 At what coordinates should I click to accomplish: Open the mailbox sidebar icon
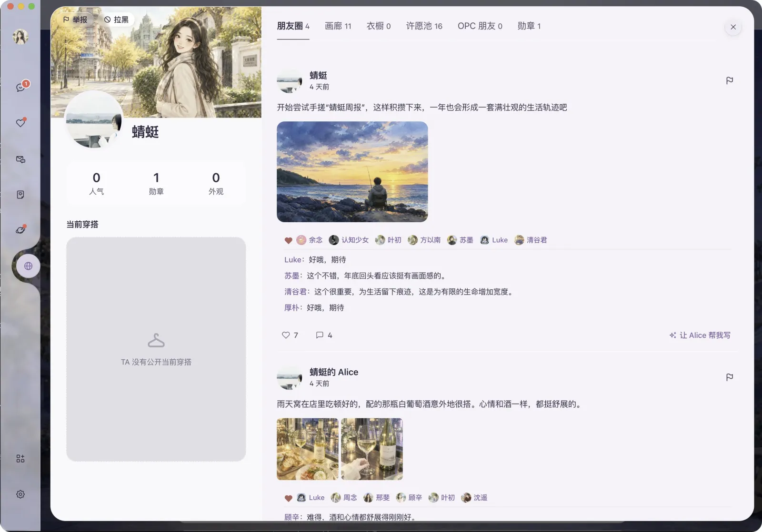(x=20, y=159)
